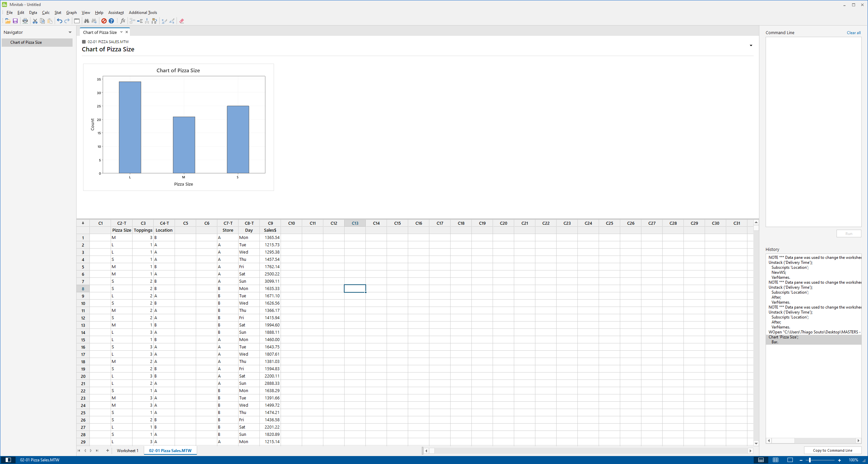868x464 pixels.
Task: Click the worksheet horizontal scrollbar track
Action: (588, 450)
